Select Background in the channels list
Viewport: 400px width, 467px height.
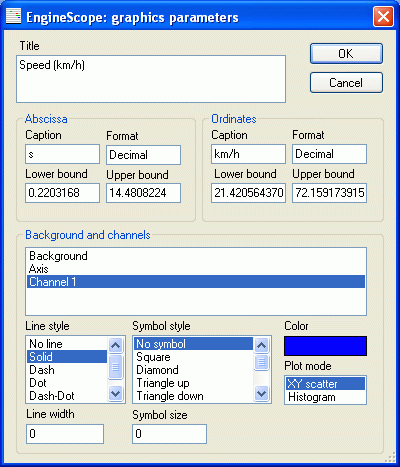click(x=196, y=256)
